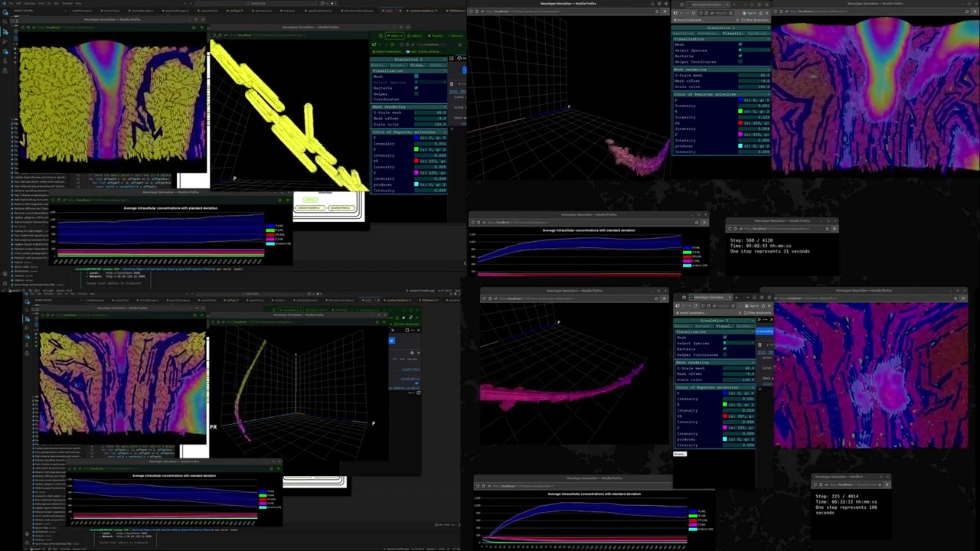Click the Z-Scale mesh field in the top-right panel
The height and width of the screenshot is (551, 980).
(x=753, y=75)
